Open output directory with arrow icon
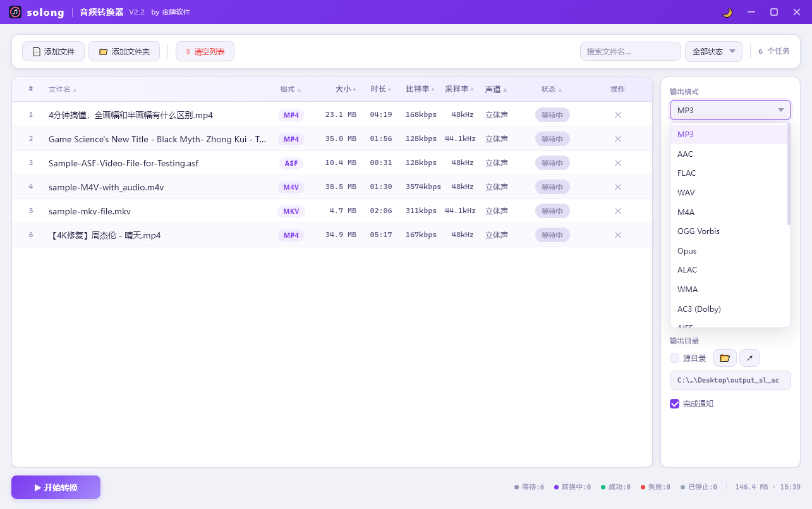Image resolution: width=812 pixels, height=509 pixels. click(x=749, y=359)
